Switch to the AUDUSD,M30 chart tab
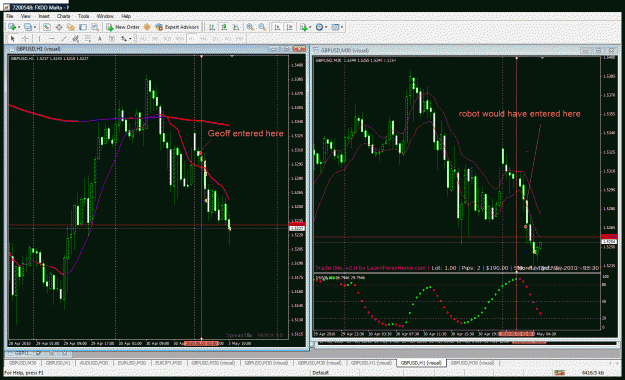The height and width of the screenshot is (380, 625). click(x=94, y=363)
